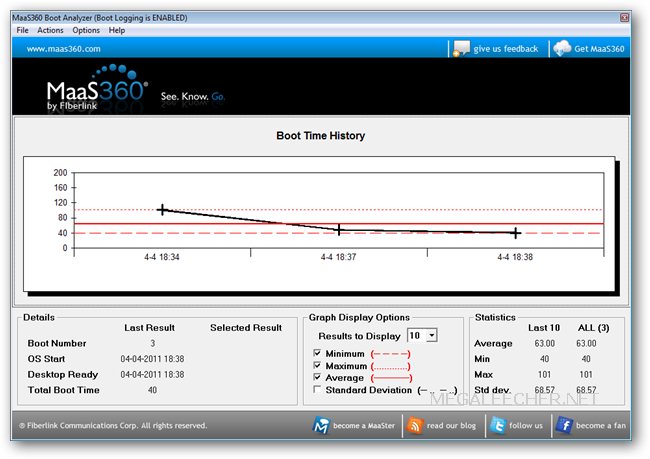
Task: Select the 4-4 18:37 data point marker
Action: [x=339, y=229]
